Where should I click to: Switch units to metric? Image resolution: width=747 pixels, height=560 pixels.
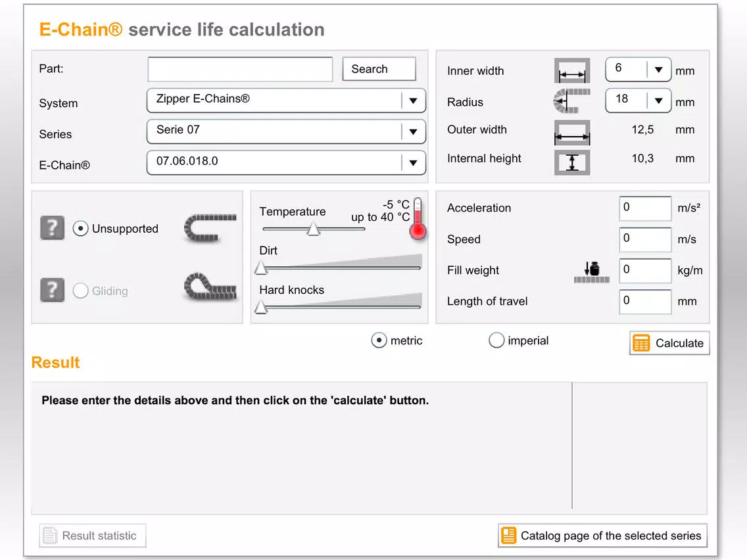[379, 340]
